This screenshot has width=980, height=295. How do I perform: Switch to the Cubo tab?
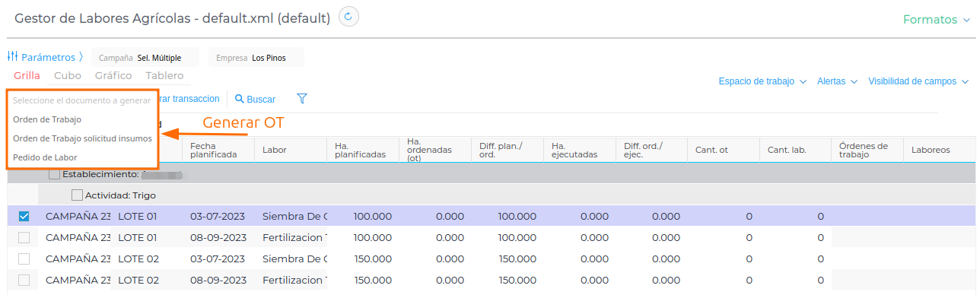(x=68, y=75)
